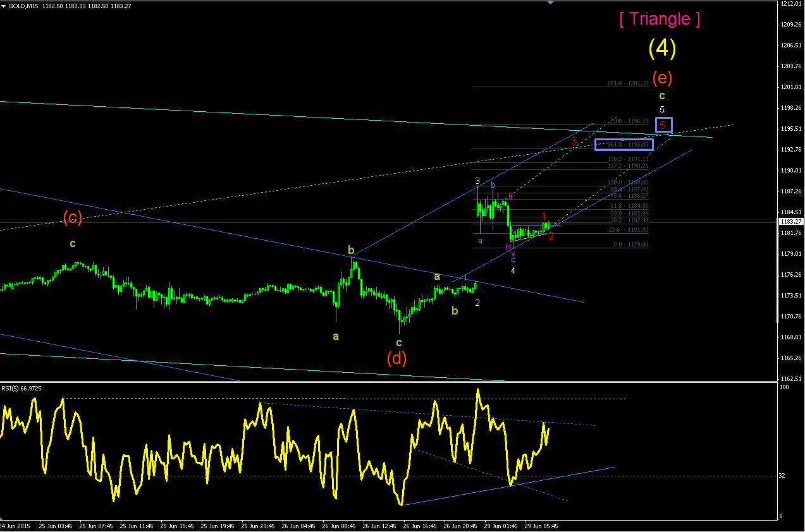Click the red "3" wave label
This screenshot has width=805, height=532.
(574, 142)
